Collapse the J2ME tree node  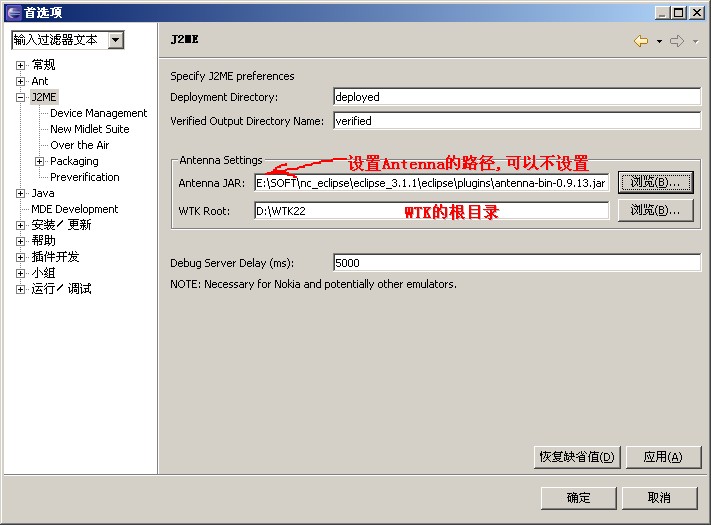(20, 97)
